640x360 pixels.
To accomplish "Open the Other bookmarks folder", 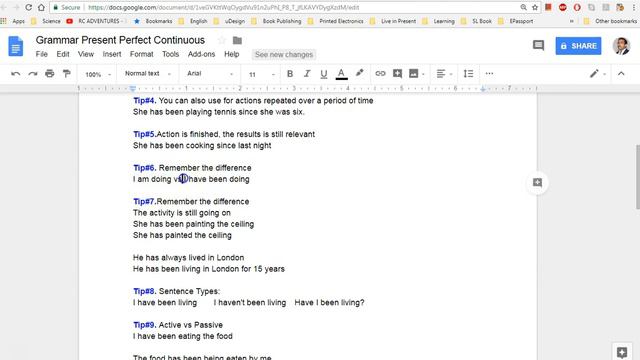I will (611, 21).
